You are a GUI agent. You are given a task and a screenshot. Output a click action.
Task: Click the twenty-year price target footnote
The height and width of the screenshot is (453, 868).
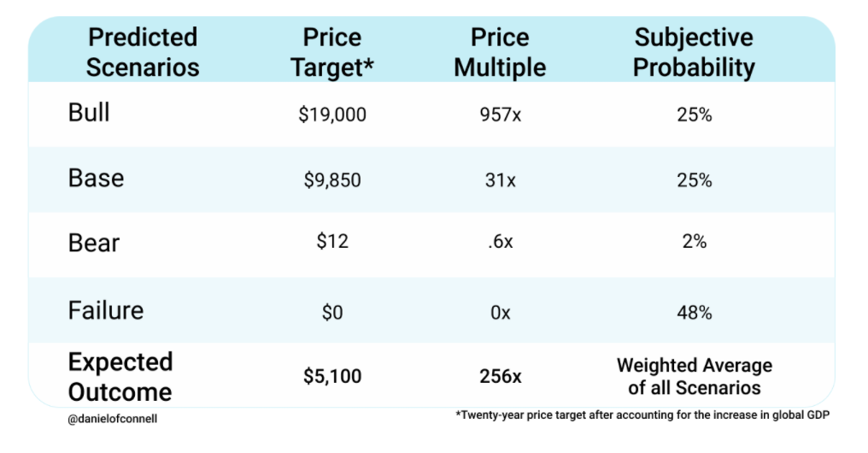(x=643, y=415)
